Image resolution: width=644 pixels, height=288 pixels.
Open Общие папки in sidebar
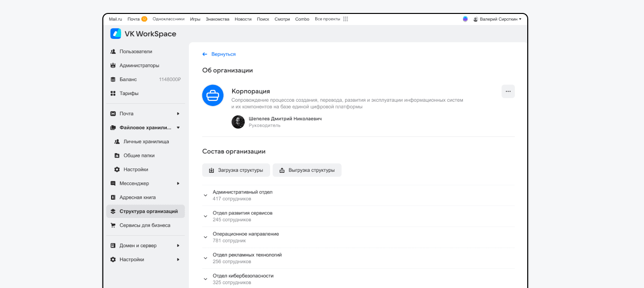(138, 156)
